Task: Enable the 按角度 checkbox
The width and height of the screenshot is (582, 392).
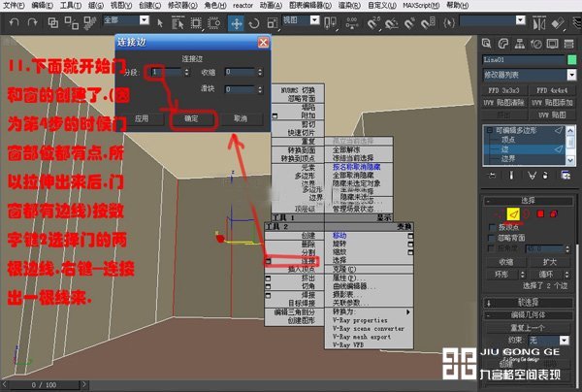Action: tap(492, 248)
